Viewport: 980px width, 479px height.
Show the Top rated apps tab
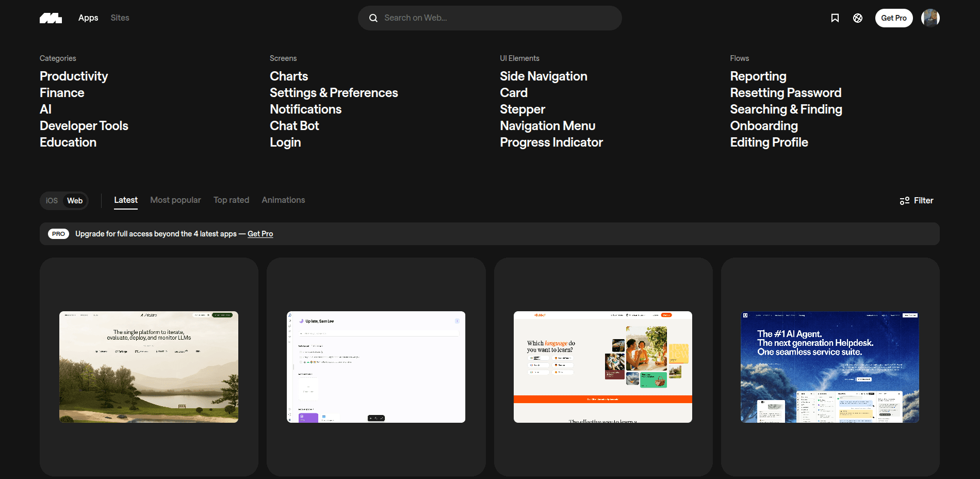click(231, 200)
